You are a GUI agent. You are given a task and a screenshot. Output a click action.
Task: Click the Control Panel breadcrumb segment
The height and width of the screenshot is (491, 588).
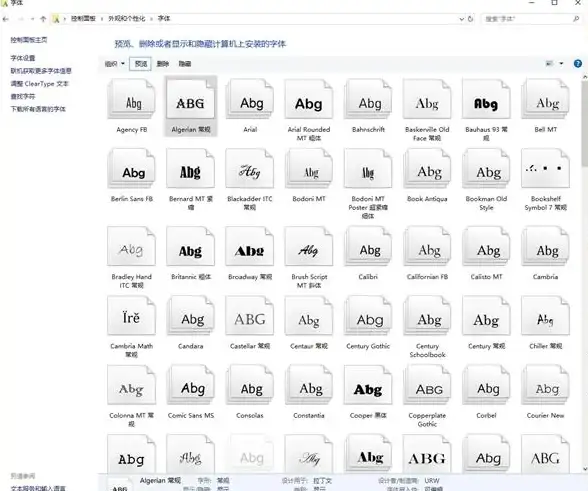(x=83, y=18)
